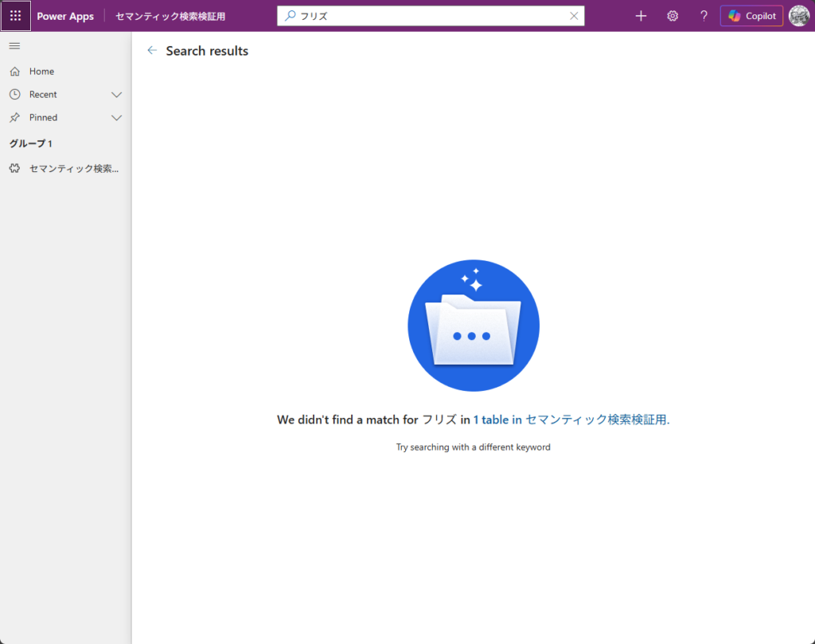
Task: Expand the Pinned section chevron
Action: [116, 118]
